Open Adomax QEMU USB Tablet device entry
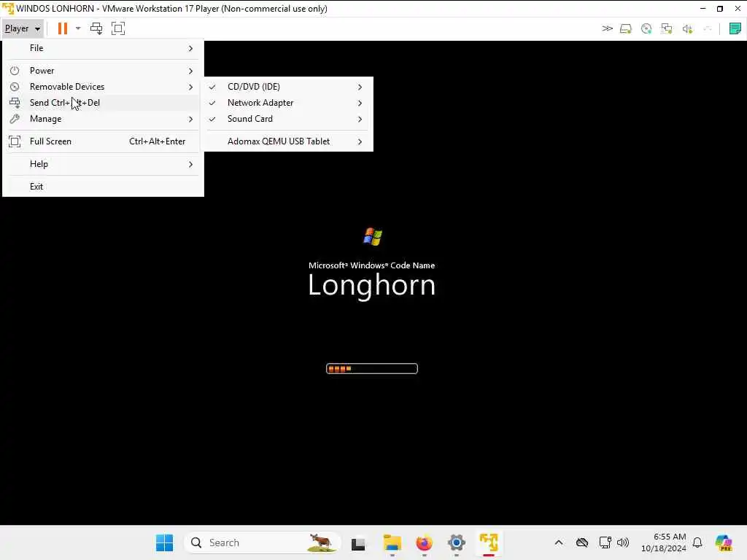Viewport: 747px width, 560px height. 289,141
